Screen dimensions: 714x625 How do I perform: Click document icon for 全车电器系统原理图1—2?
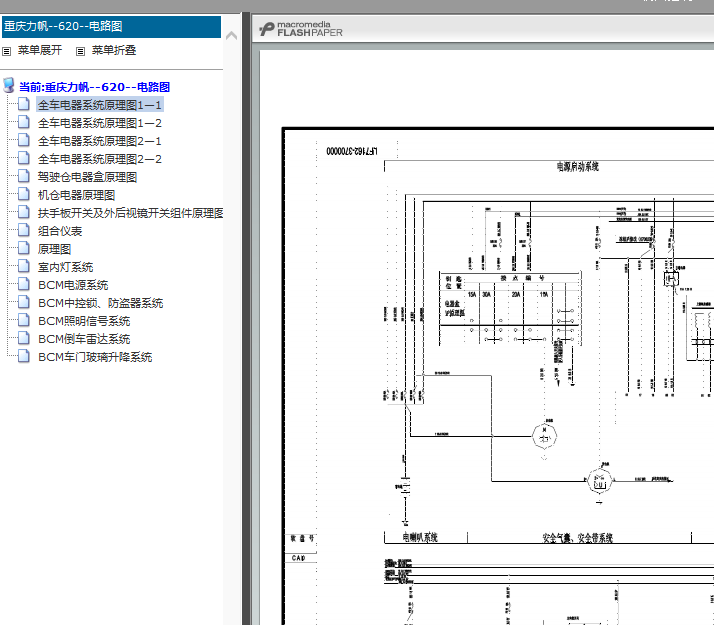pyautogui.click(x=24, y=122)
